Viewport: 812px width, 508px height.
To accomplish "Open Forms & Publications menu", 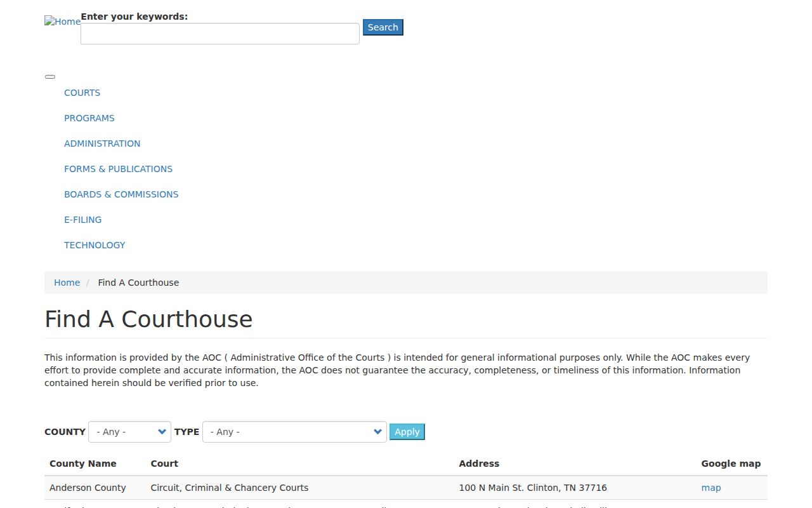I will click(x=118, y=169).
